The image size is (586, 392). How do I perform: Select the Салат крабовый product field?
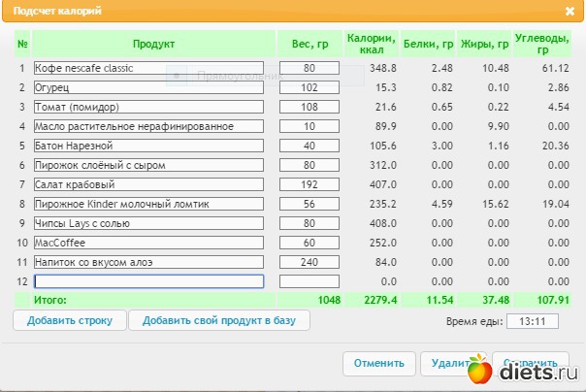(148, 184)
